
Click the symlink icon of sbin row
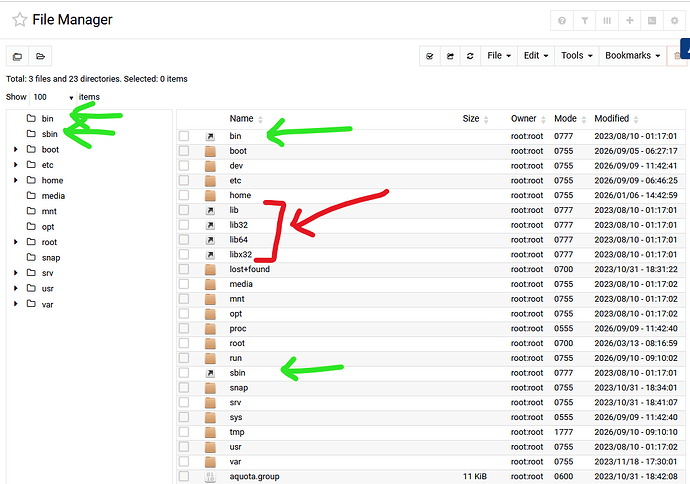click(210, 373)
